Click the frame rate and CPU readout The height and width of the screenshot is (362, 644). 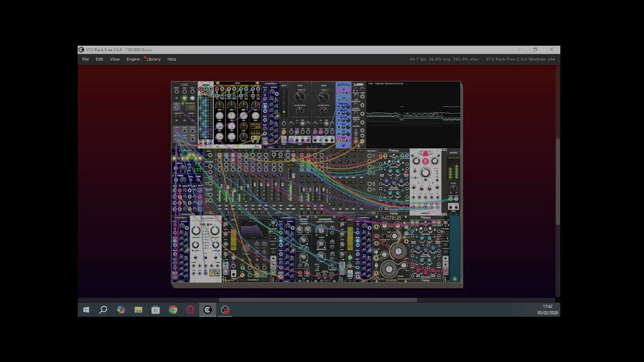pyautogui.click(x=444, y=59)
